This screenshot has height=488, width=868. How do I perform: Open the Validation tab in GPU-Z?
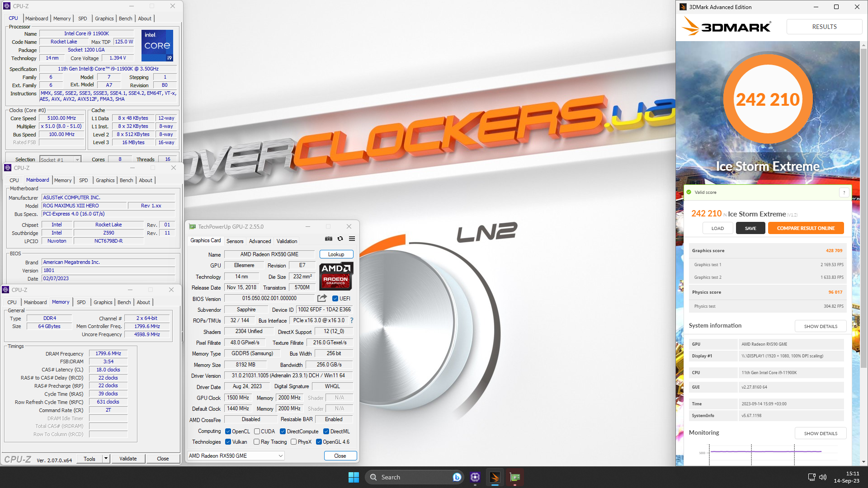click(287, 241)
